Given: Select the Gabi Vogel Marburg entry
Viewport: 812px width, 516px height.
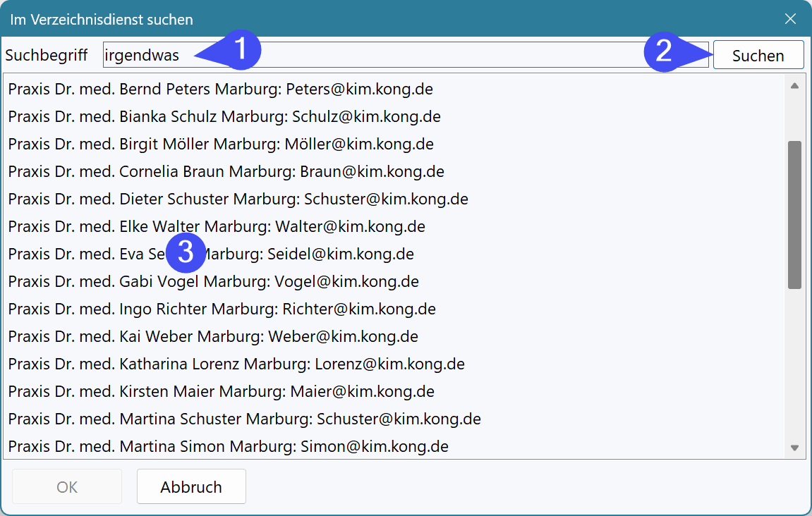Looking at the screenshot, I should click(x=213, y=282).
